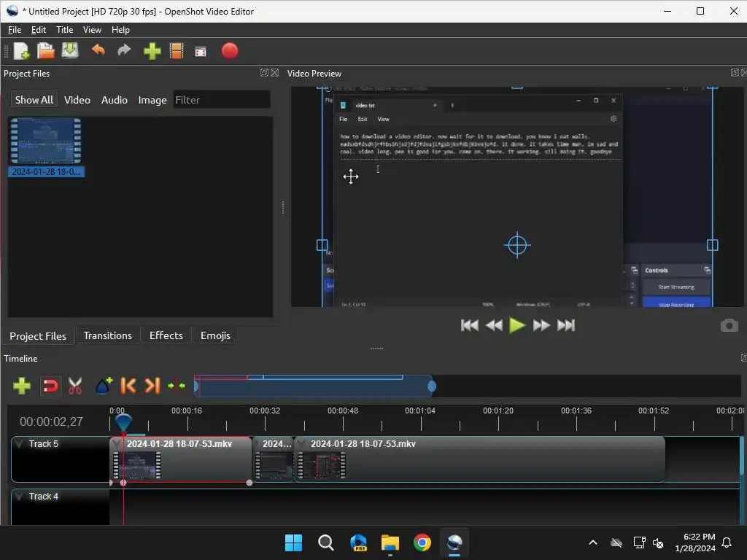This screenshot has height=560, width=747.
Task: Click center crosshair transform handle in preview
Action: 517,245
